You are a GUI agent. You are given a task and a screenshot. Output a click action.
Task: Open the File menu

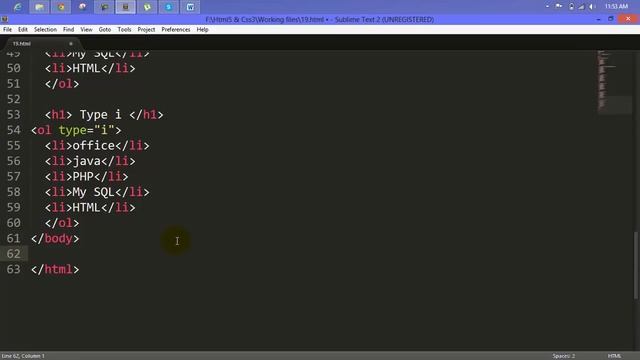[7, 29]
